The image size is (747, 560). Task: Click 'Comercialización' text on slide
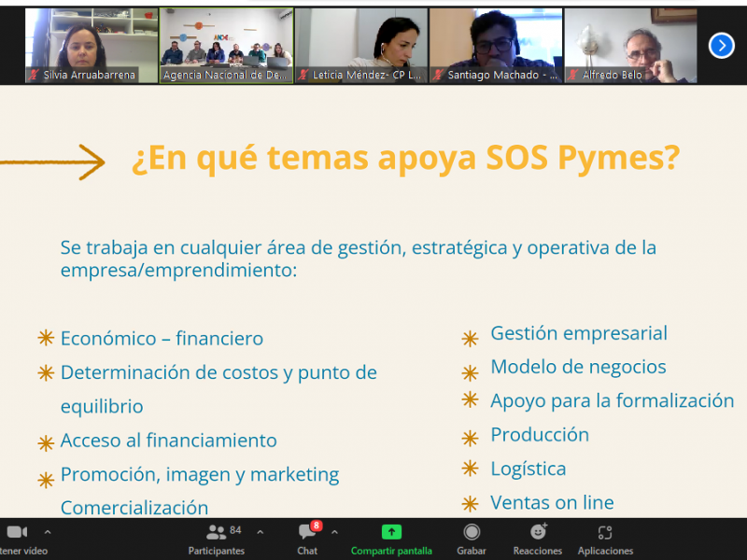[x=134, y=508]
